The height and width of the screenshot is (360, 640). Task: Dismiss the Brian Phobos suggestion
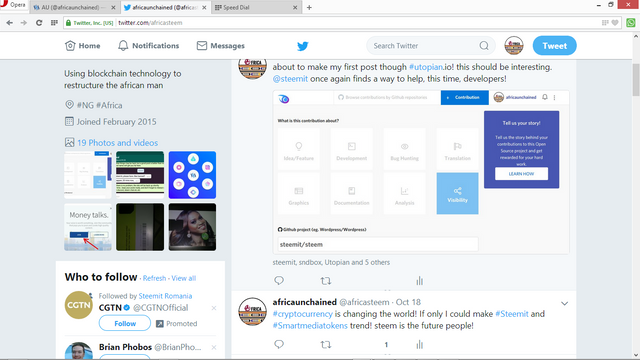click(x=214, y=347)
